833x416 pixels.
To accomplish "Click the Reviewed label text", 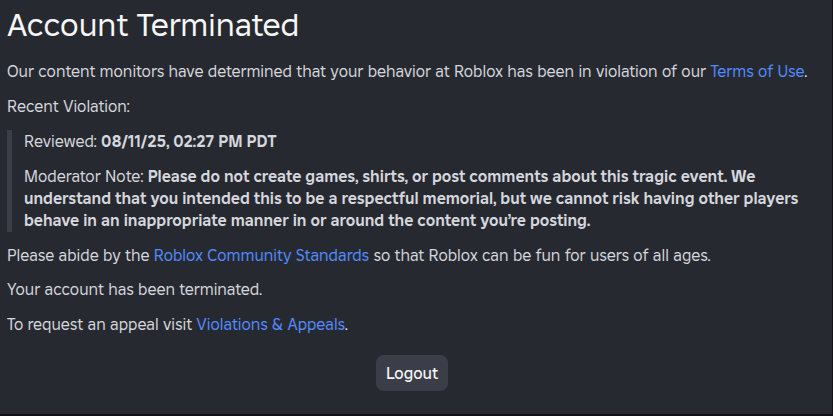I will 60,141.
